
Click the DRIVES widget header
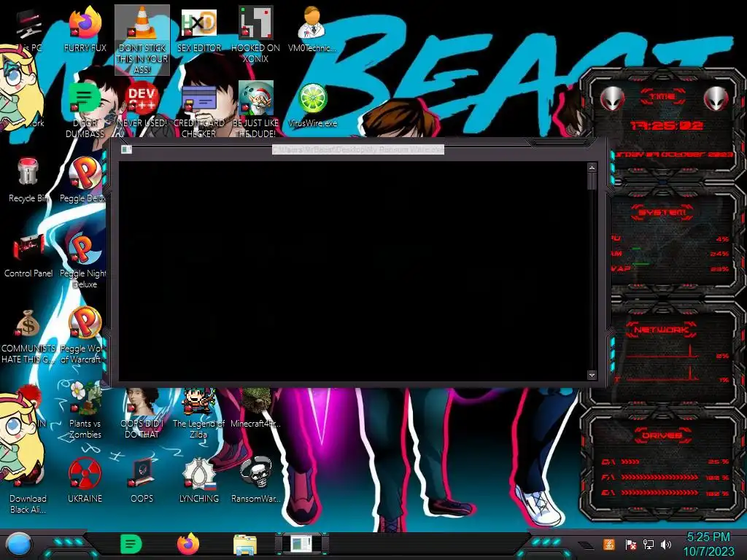tap(662, 435)
